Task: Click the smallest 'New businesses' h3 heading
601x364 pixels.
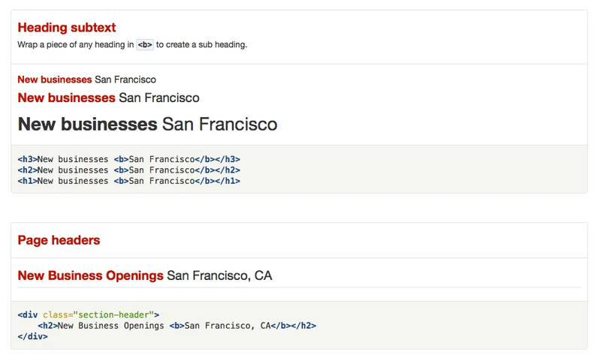Action: click(x=55, y=80)
